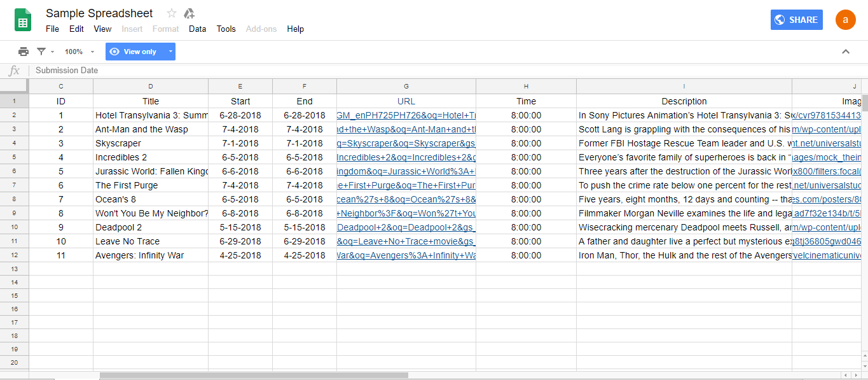
Task: Click the cell Leave No Trace
Action: pyautogui.click(x=151, y=241)
